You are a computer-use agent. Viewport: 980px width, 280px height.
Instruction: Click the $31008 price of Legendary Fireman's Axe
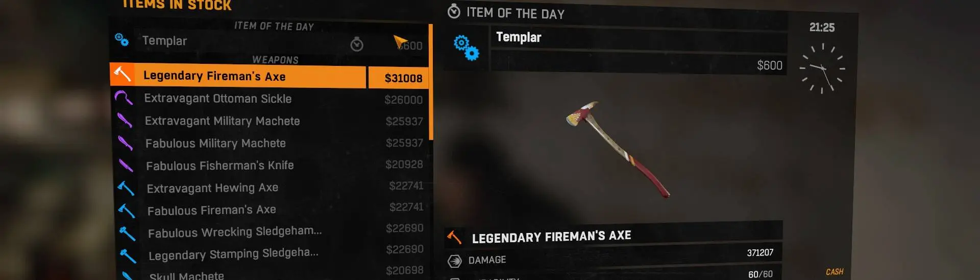(x=403, y=78)
